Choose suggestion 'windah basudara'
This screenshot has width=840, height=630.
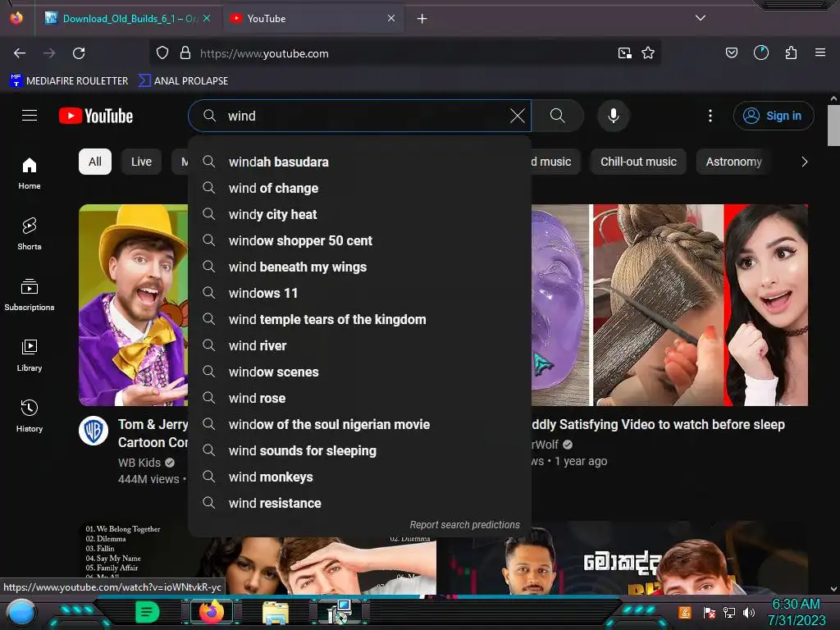point(359,162)
